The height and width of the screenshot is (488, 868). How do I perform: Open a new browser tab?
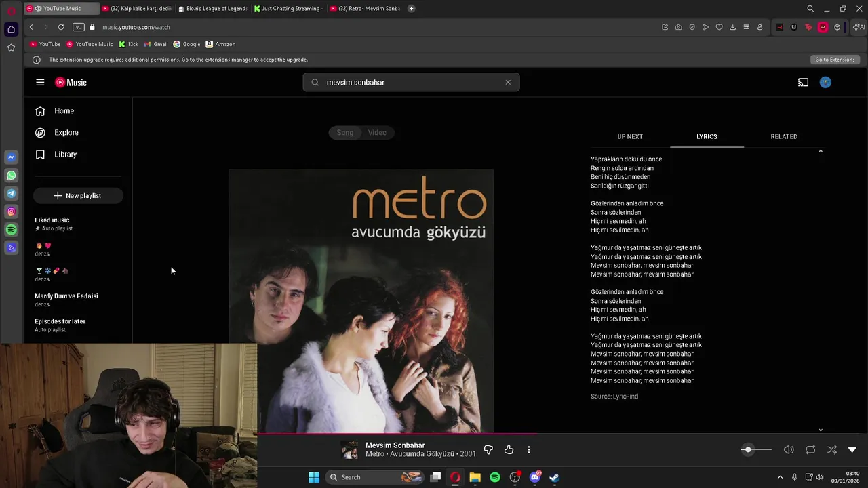[x=411, y=9]
